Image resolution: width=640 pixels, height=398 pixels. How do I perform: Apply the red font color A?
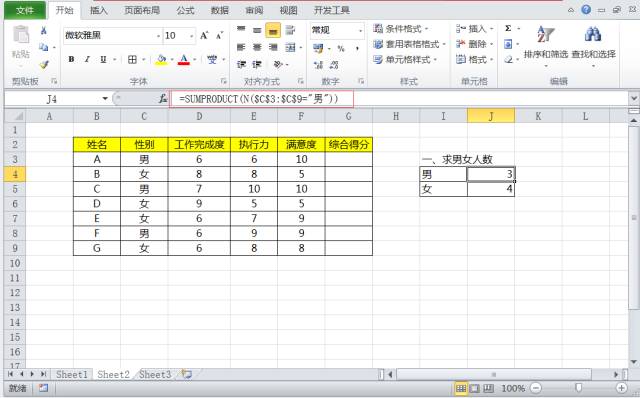[x=184, y=60]
